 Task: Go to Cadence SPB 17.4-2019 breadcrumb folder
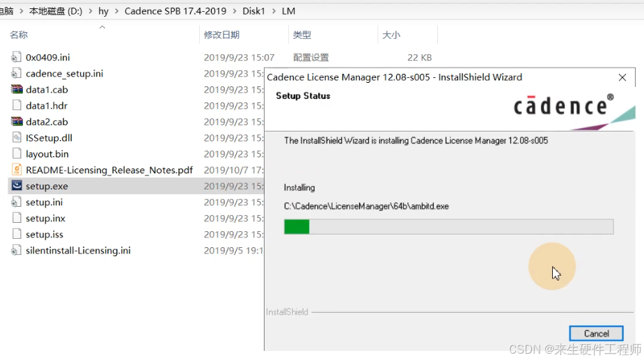pos(175,11)
